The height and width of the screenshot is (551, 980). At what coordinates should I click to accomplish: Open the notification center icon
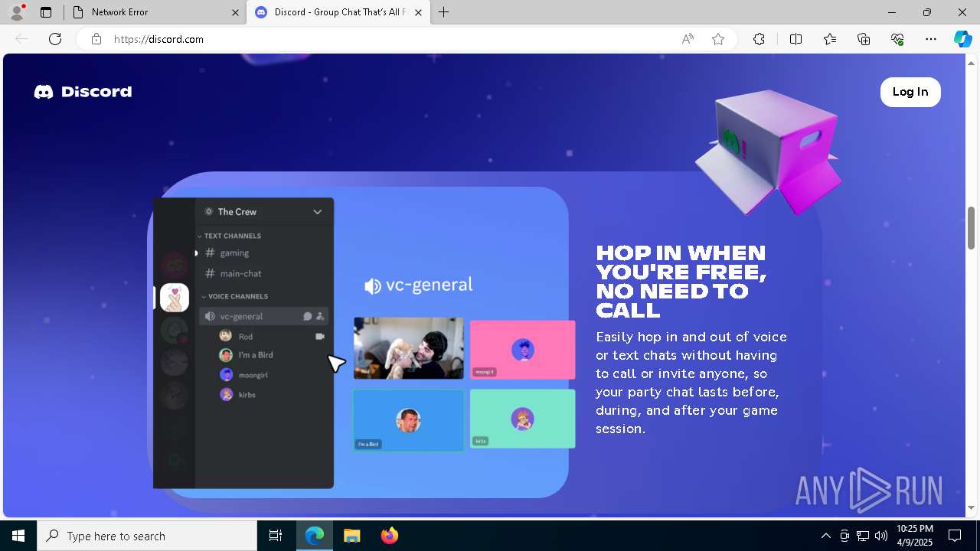[x=955, y=536]
